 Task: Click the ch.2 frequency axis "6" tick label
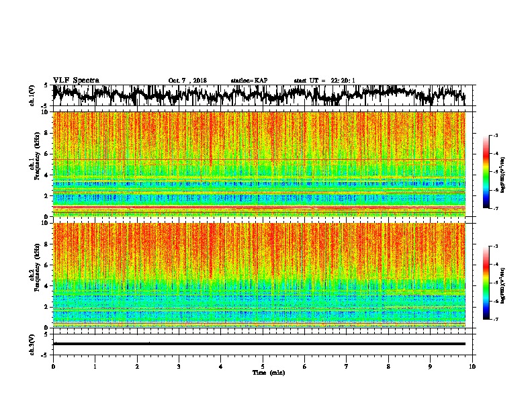click(46, 265)
